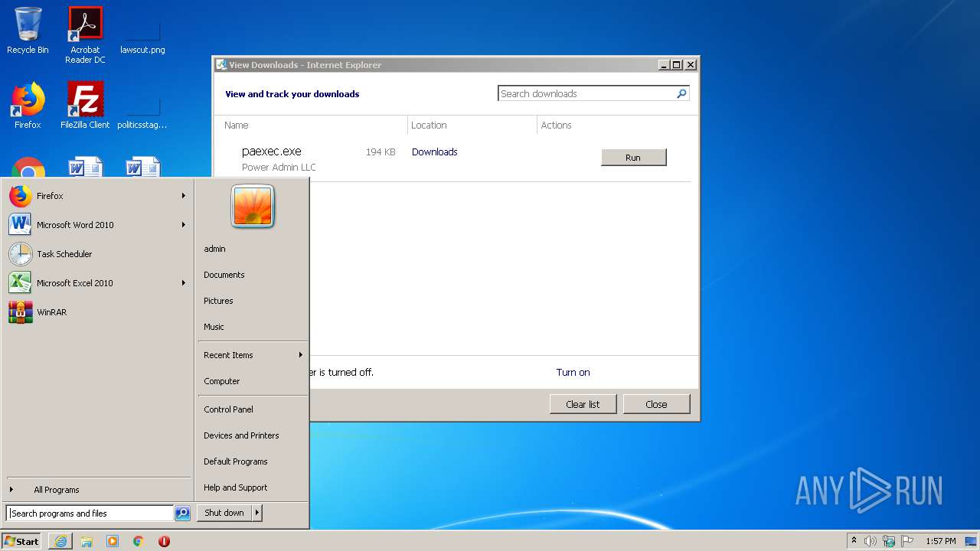Select paexec.exe file name

[x=272, y=152]
